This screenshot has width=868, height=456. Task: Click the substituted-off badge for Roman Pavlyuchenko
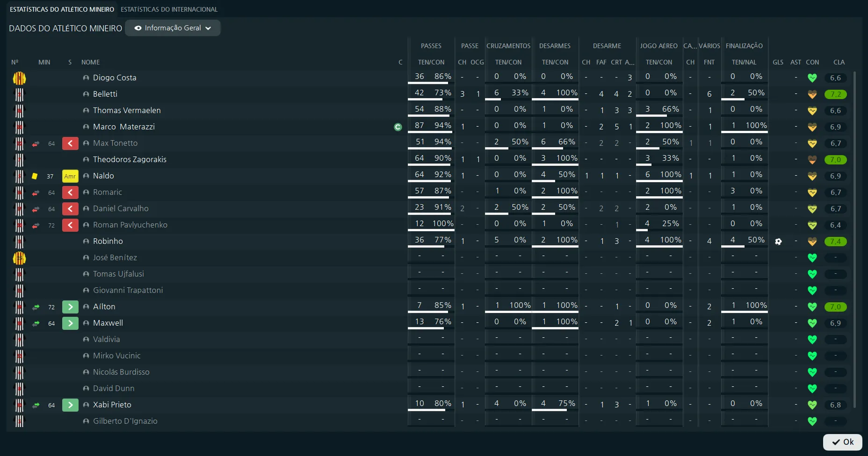[x=70, y=225]
